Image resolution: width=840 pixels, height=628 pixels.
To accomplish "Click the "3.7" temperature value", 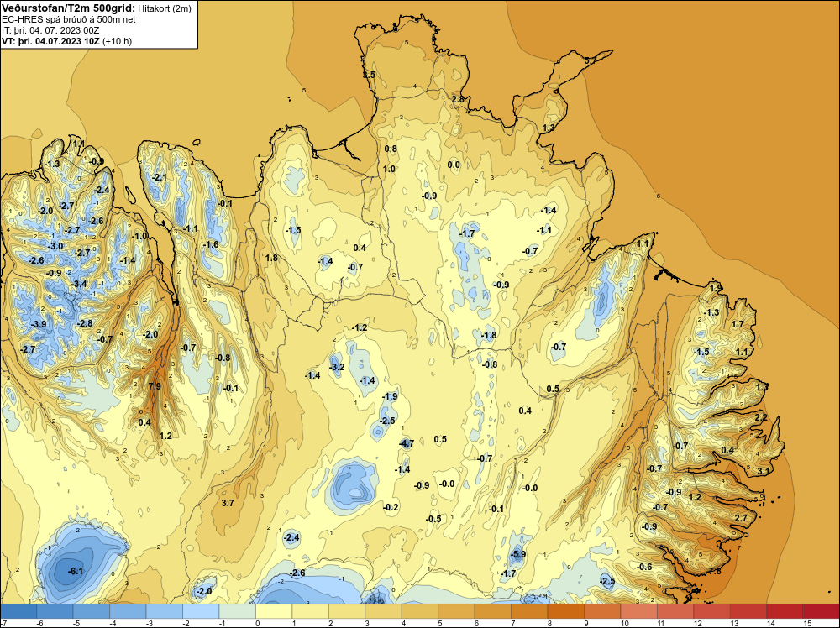I will tap(228, 503).
